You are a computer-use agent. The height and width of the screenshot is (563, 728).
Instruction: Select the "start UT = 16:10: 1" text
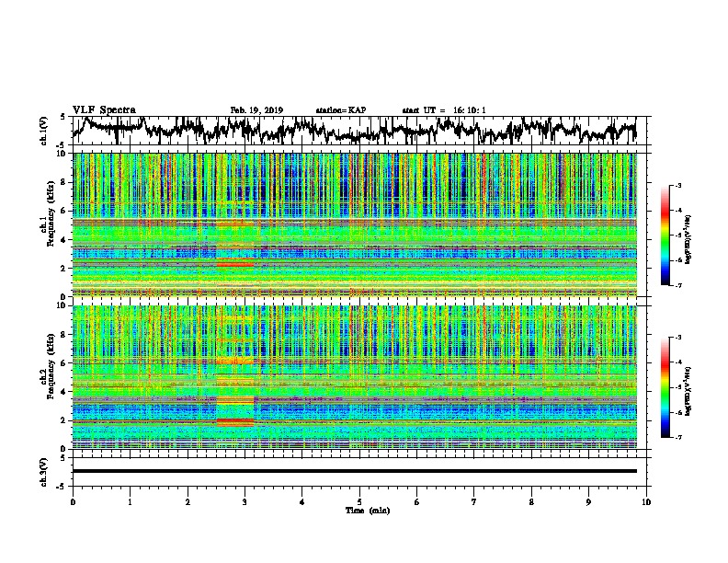tap(444, 110)
